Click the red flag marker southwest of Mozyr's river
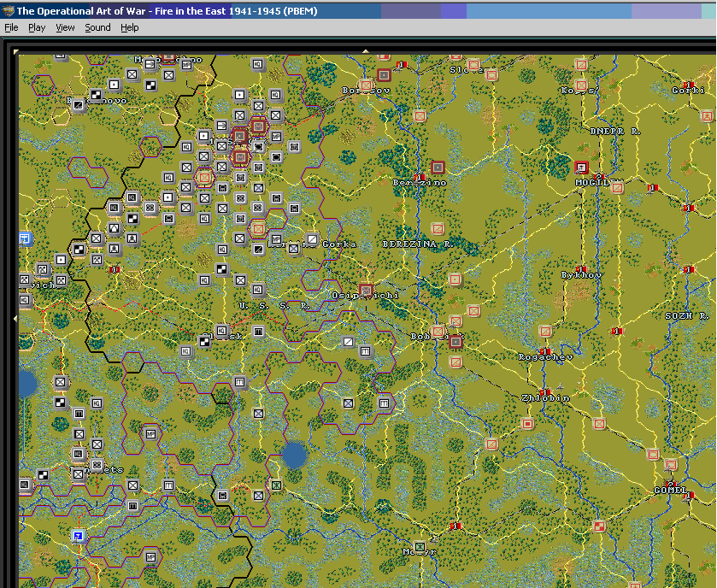 click(x=455, y=526)
